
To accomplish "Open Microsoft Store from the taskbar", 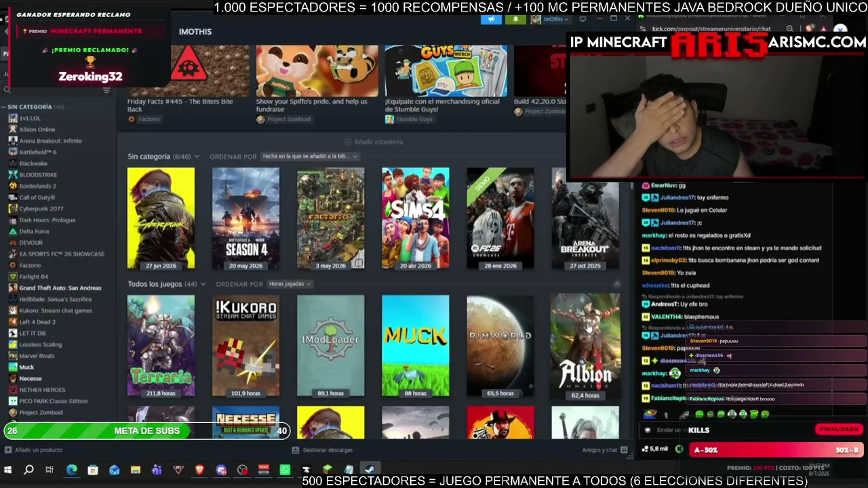I will (x=93, y=470).
